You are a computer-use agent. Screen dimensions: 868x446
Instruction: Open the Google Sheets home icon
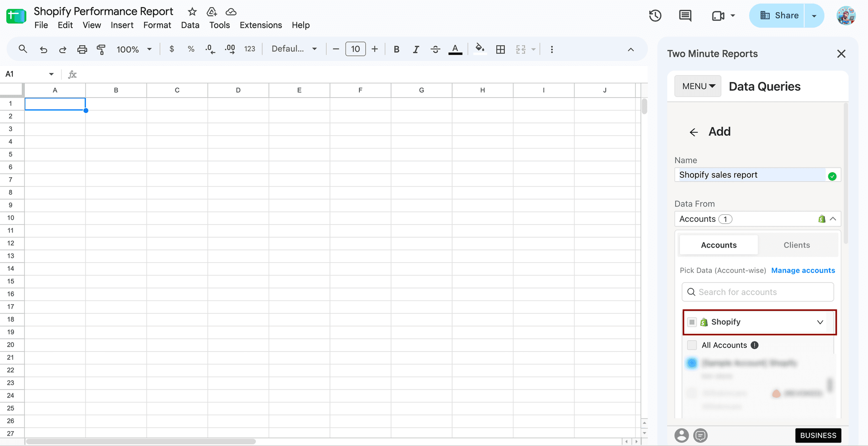pyautogui.click(x=16, y=16)
